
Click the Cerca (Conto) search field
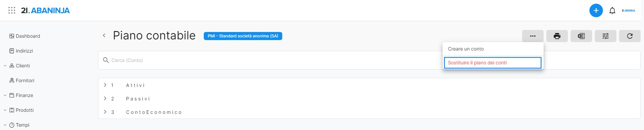tap(269, 60)
